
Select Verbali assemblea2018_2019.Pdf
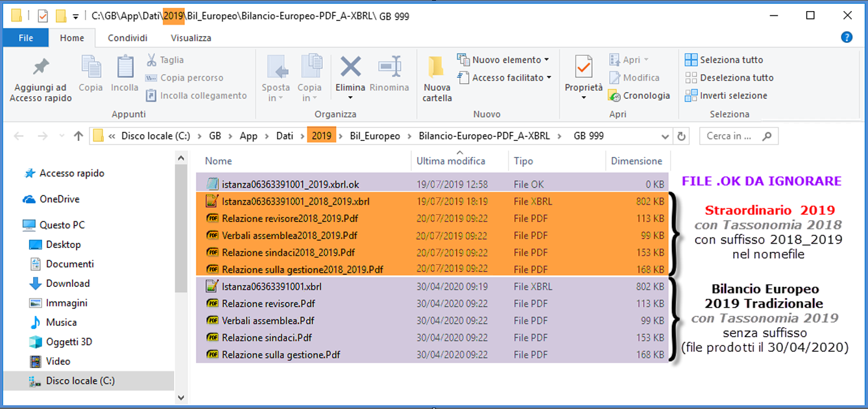tap(432, 235)
